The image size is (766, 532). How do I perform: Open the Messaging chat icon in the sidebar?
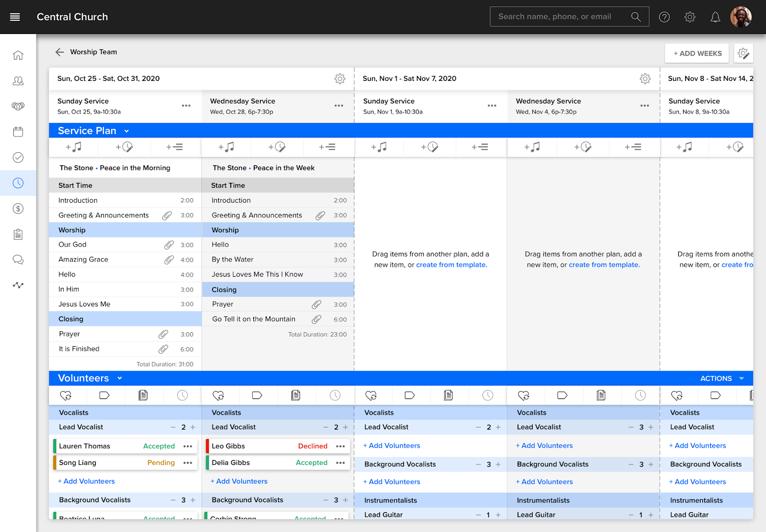[18, 260]
